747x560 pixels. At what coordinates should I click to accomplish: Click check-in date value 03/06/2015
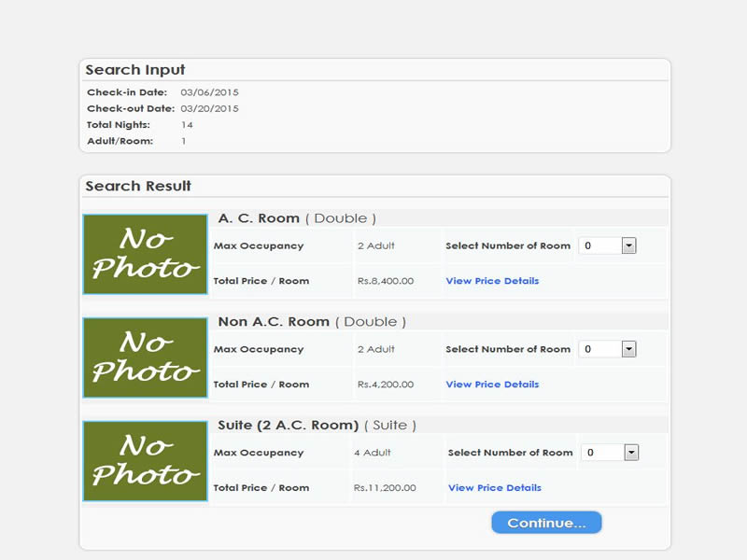coord(209,92)
